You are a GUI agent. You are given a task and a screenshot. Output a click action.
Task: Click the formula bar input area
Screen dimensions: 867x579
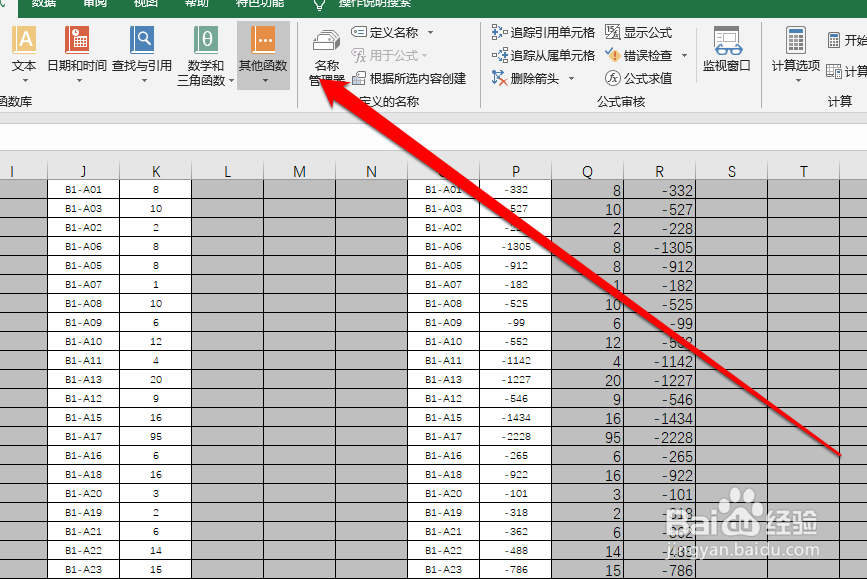coord(434,136)
